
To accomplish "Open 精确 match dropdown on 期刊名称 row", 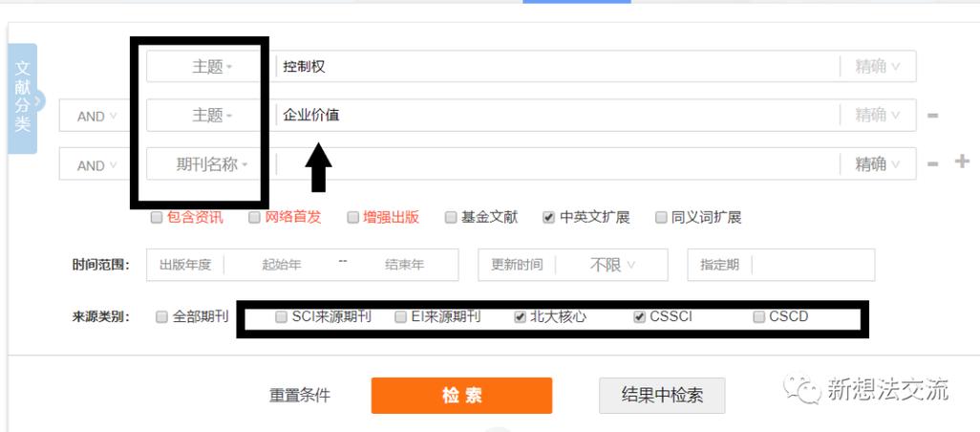I will 878,164.
